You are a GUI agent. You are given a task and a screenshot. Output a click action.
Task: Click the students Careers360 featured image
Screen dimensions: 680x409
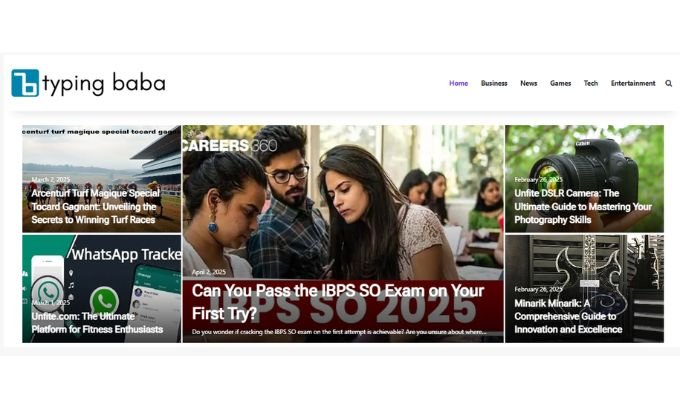pos(343,200)
